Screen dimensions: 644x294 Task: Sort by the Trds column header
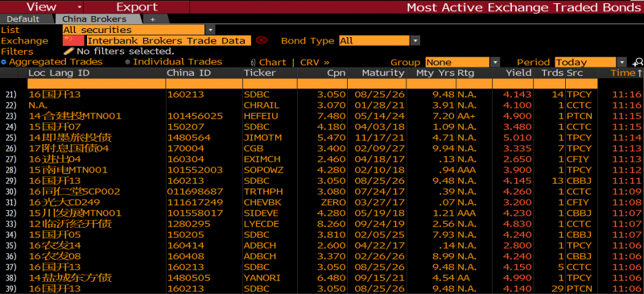click(x=553, y=73)
